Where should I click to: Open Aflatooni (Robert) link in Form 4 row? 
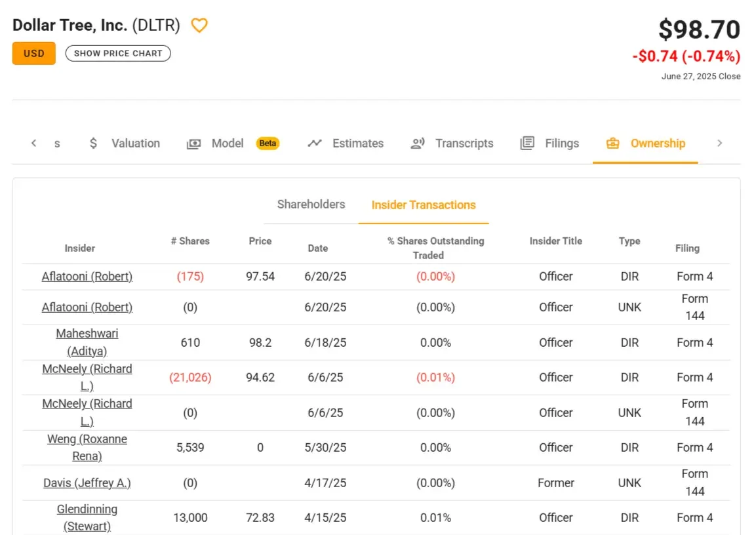tap(87, 276)
